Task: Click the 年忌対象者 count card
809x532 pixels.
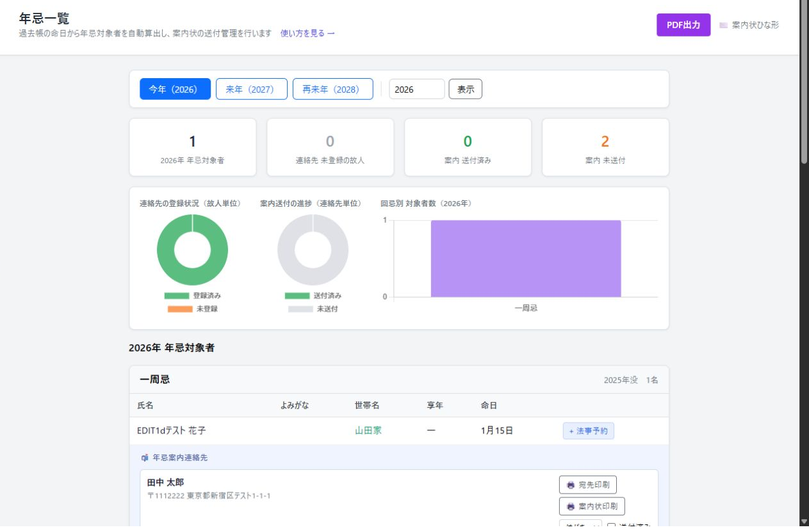Action: click(x=193, y=147)
